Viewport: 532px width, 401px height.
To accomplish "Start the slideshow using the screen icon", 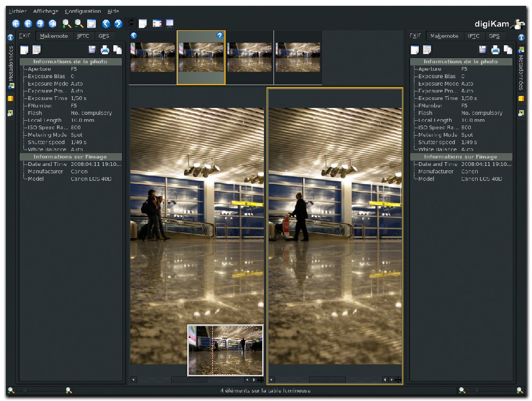I will [169, 23].
